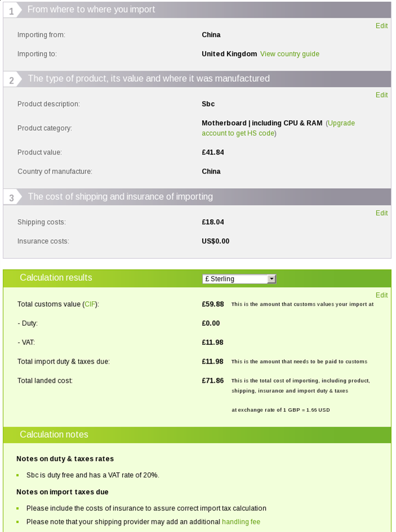This screenshot has width=396, height=532.
Task: Follow the handling fee link
Action: 241,522
